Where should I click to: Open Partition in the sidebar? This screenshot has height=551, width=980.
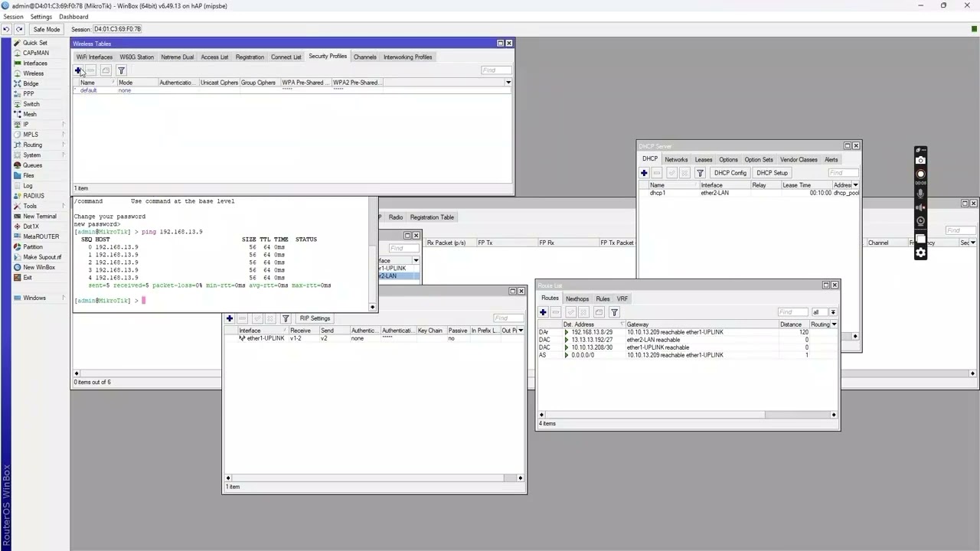click(33, 247)
